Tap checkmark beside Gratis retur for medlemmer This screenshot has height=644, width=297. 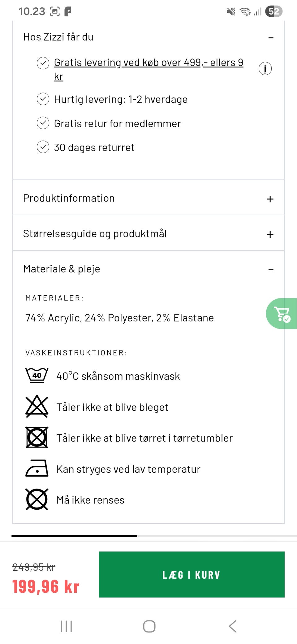[x=43, y=123]
